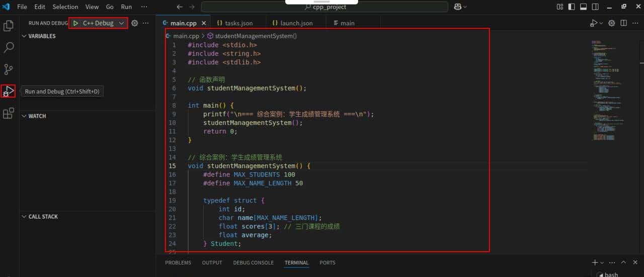Image resolution: width=644 pixels, height=277 pixels.
Task: Open the Extensions view icon
Action: [9, 114]
